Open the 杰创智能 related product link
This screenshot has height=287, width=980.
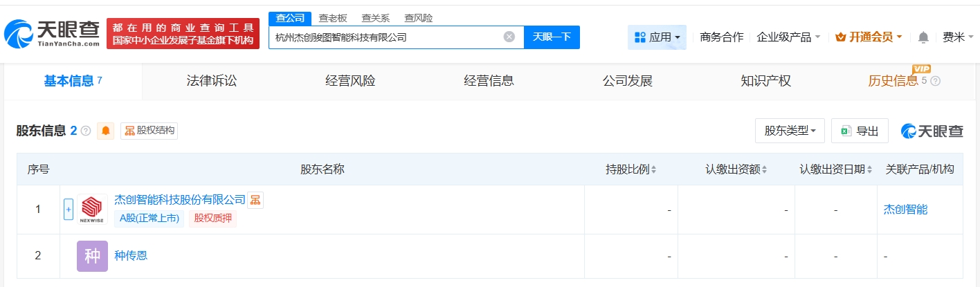906,210
